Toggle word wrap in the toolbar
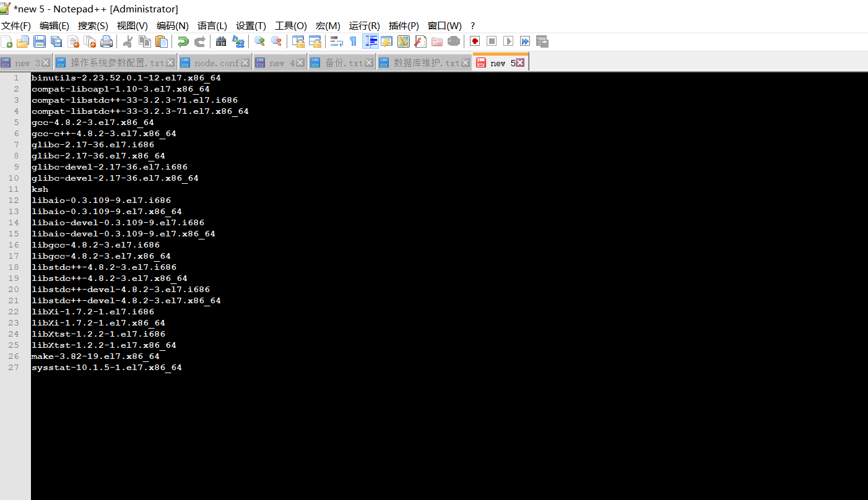The height and width of the screenshot is (500, 868). (x=337, y=41)
